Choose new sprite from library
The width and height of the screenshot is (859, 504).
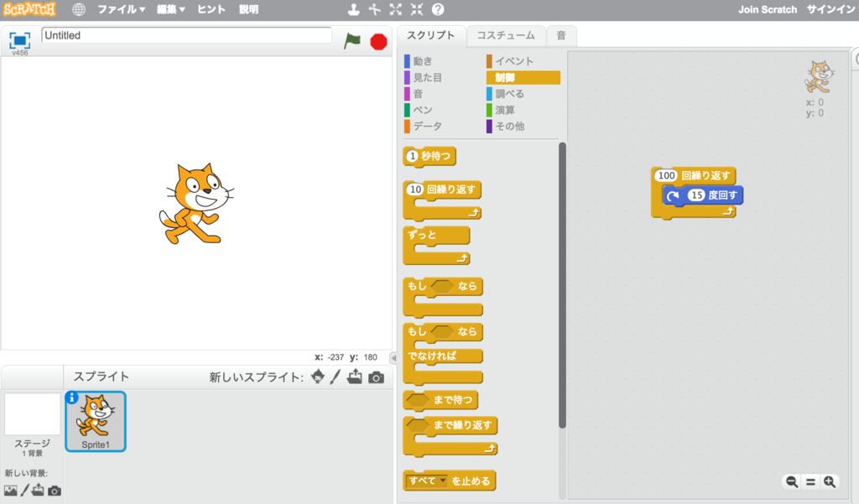pyautogui.click(x=318, y=377)
